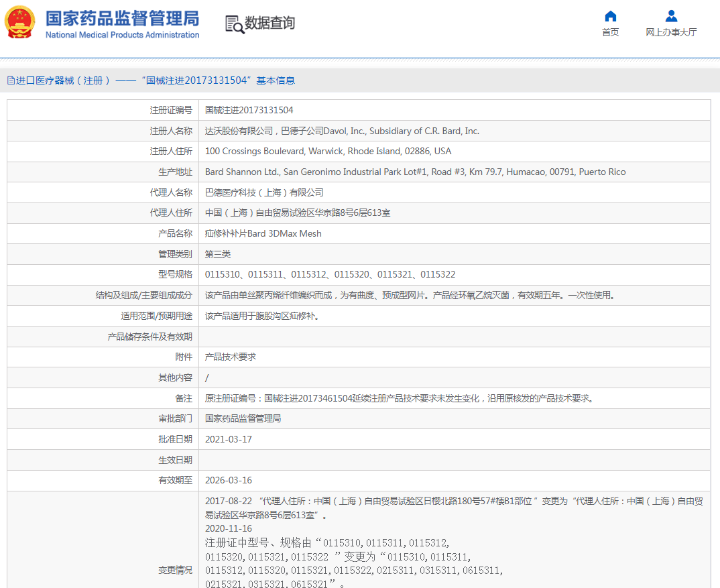Screen dimensions: 720x588
Task: Open the 数据查询 magnifier document icon
Action: (235, 24)
